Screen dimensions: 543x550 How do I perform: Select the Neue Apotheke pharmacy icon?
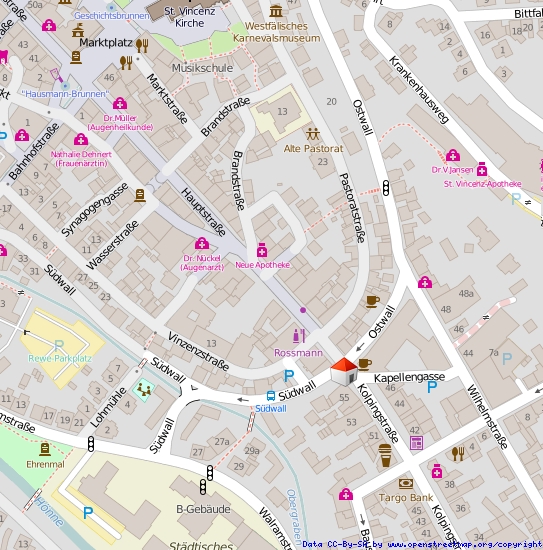pos(262,250)
